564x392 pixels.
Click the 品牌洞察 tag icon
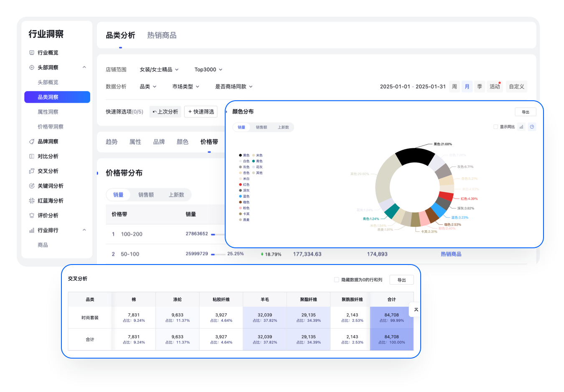[32, 142]
